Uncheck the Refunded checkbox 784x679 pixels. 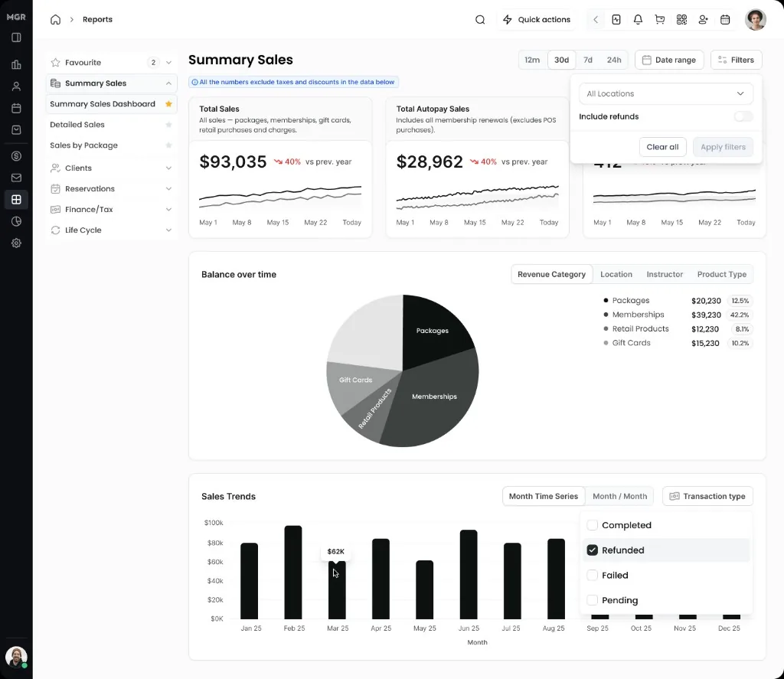(592, 550)
